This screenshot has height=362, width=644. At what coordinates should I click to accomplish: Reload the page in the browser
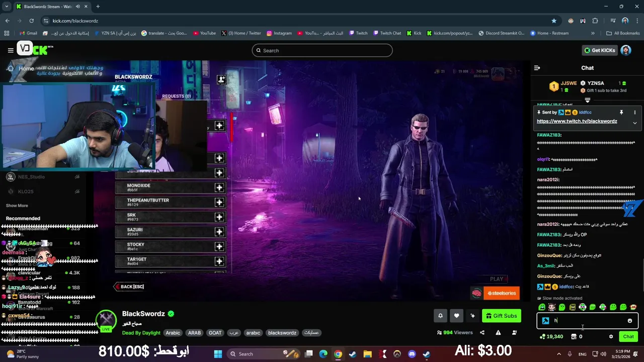pos(31,21)
